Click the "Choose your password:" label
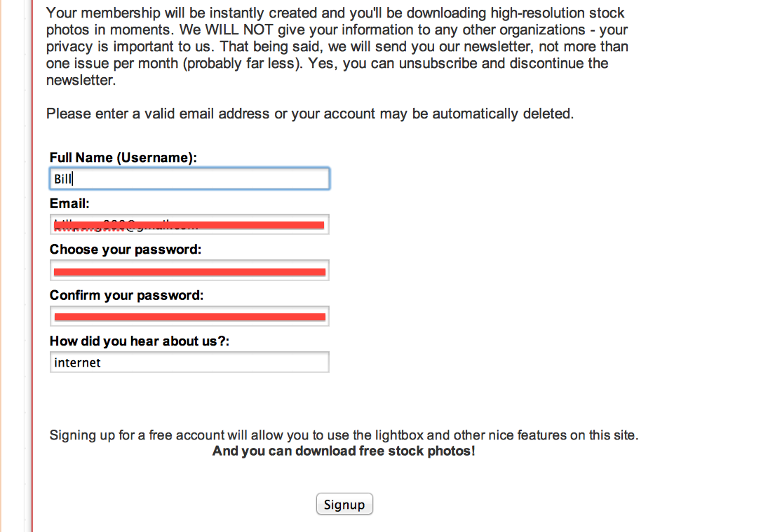Image resolution: width=768 pixels, height=532 pixels. 126,250
